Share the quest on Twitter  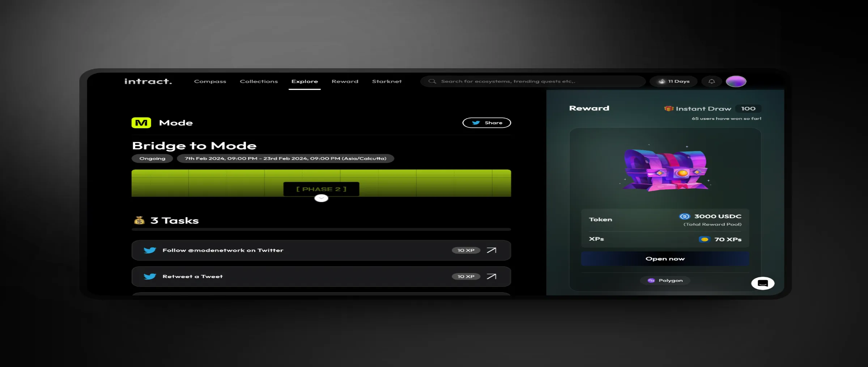(486, 123)
